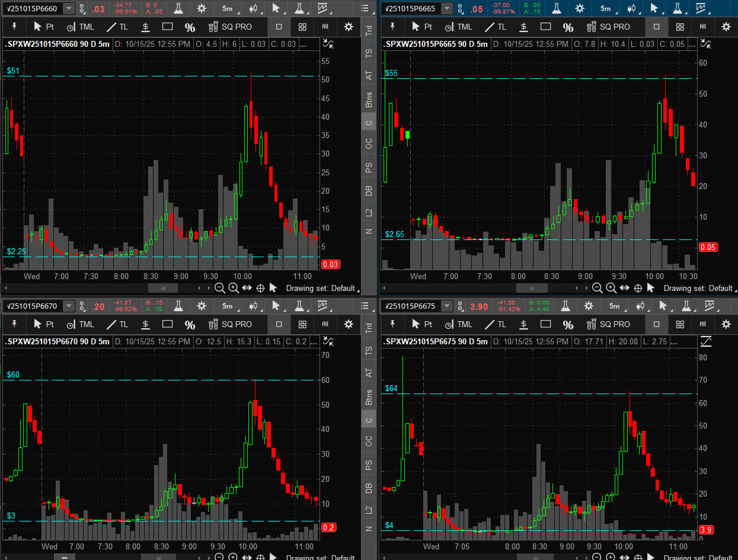The image size is (738, 560).
Task: Select the TL trendline tool in P6660 chart
Action: click(117, 27)
